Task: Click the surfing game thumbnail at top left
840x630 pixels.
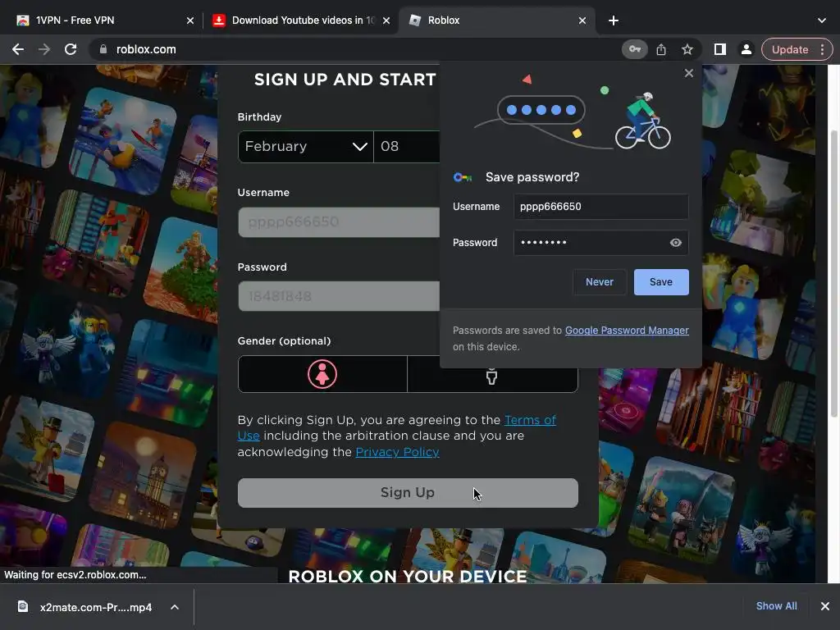Action: 123,140
